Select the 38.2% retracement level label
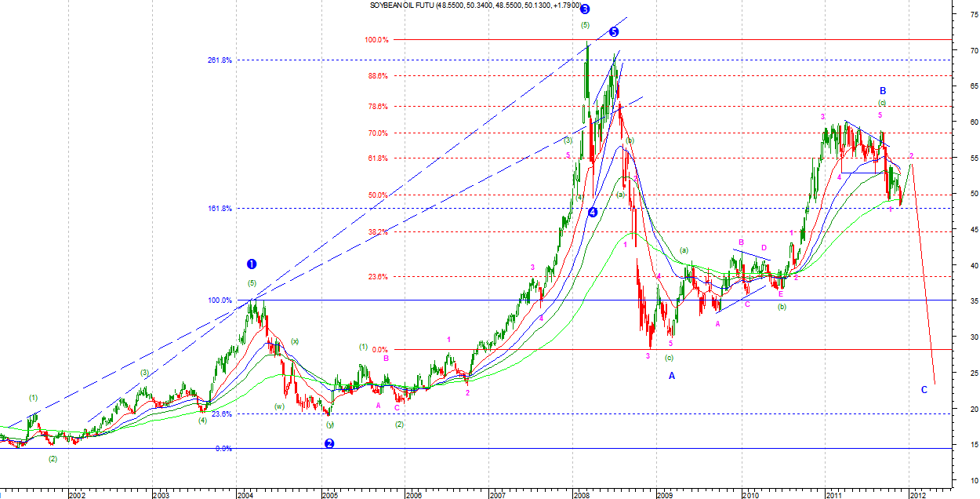Screen dimensions: 980x499 (376, 232)
